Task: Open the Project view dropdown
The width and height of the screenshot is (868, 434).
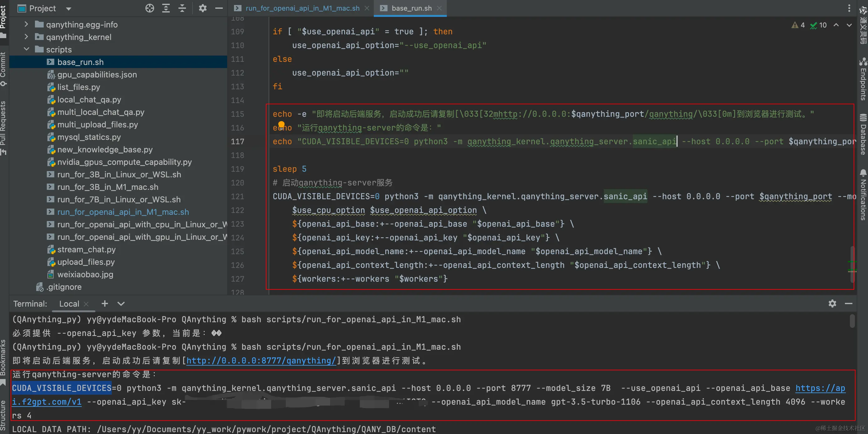Action: click(68, 8)
